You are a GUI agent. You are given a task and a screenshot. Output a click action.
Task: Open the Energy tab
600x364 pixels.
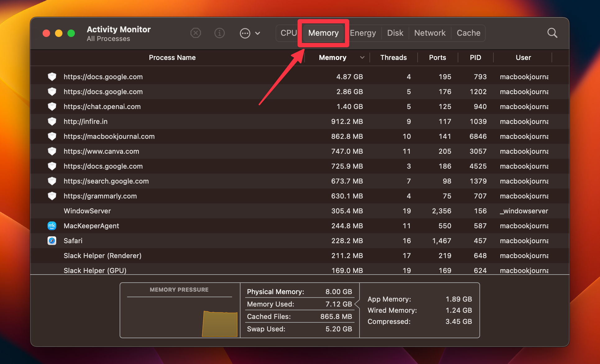click(363, 33)
